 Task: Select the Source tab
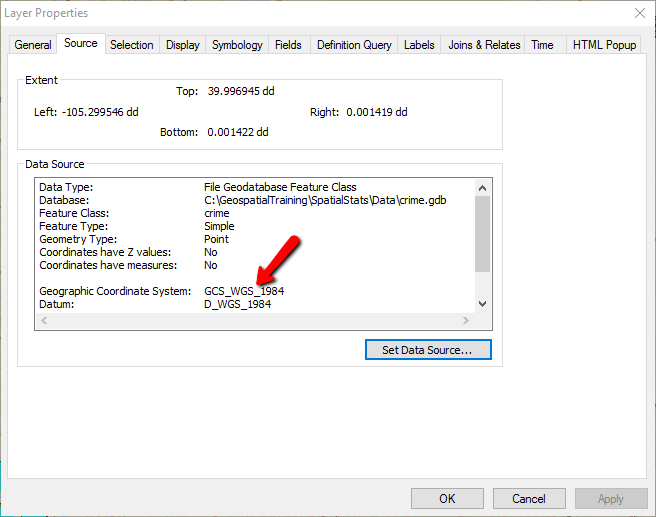point(80,44)
